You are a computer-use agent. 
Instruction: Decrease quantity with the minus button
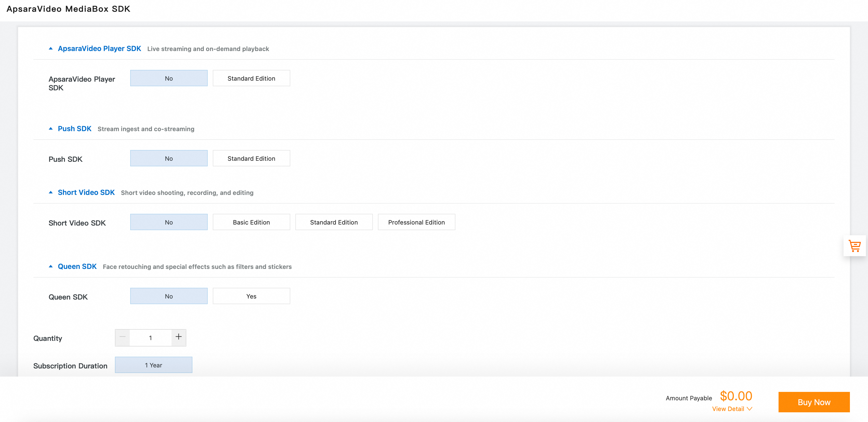pos(123,337)
